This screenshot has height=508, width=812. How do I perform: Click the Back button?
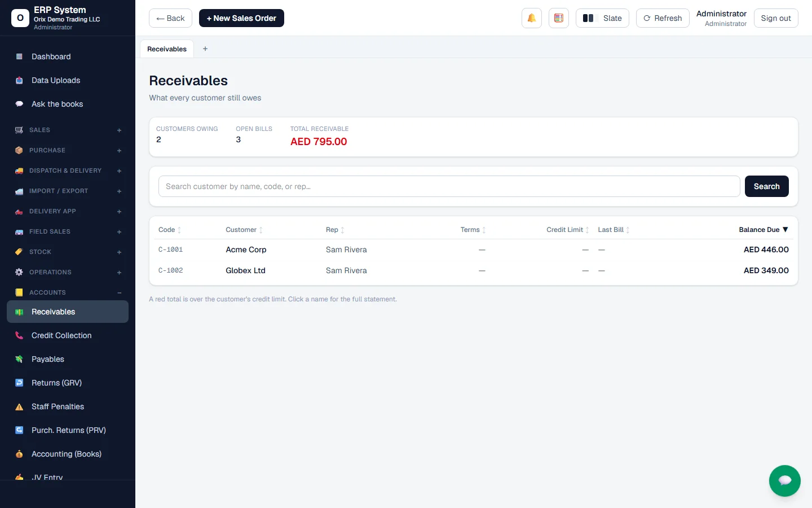point(170,18)
